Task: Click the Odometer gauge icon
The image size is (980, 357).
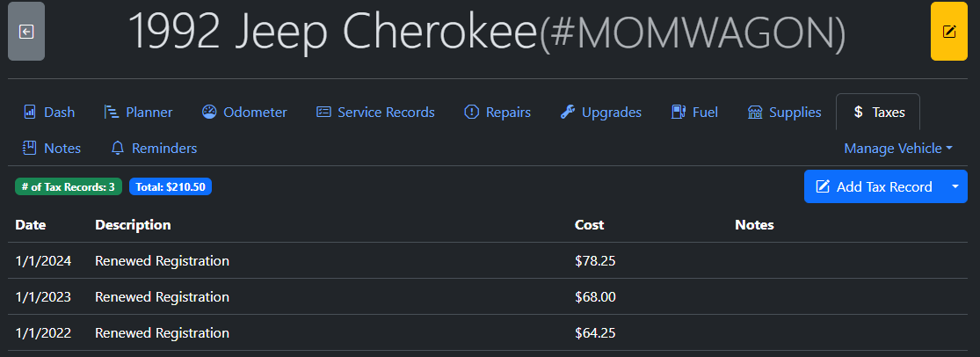Action: click(209, 112)
